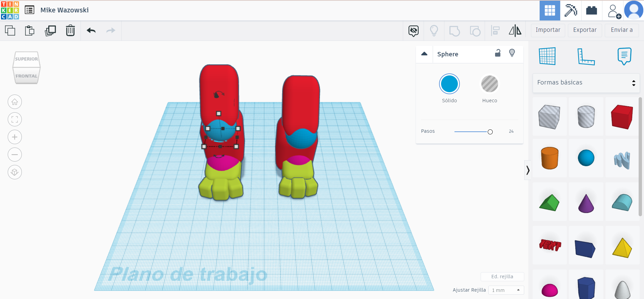Click the Ed. rejilla button
The width and height of the screenshot is (644, 299).
(502, 277)
